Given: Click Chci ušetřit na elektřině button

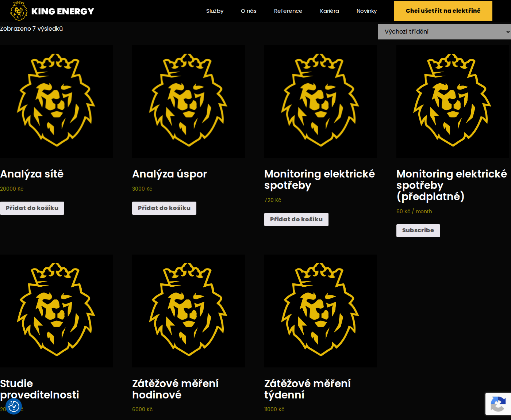Looking at the screenshot, I should click(x=443, y=11).
